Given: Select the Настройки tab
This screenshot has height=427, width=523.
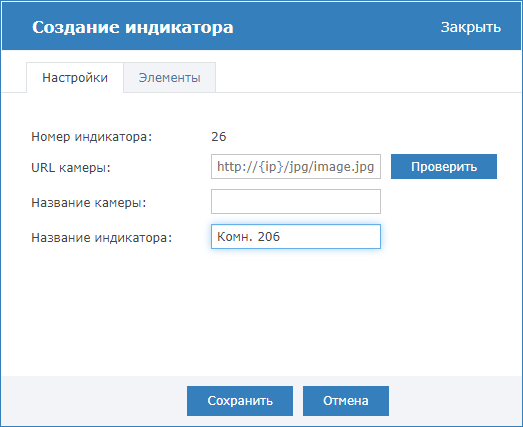Looking at the screenshot, I should [75, 78].
